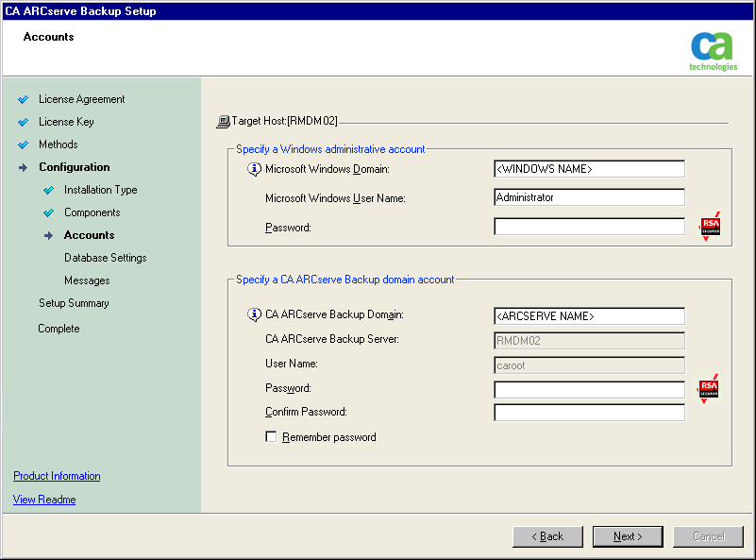Open the View Readme link
This screenshot has height=560, width=756.
point(44,500)
